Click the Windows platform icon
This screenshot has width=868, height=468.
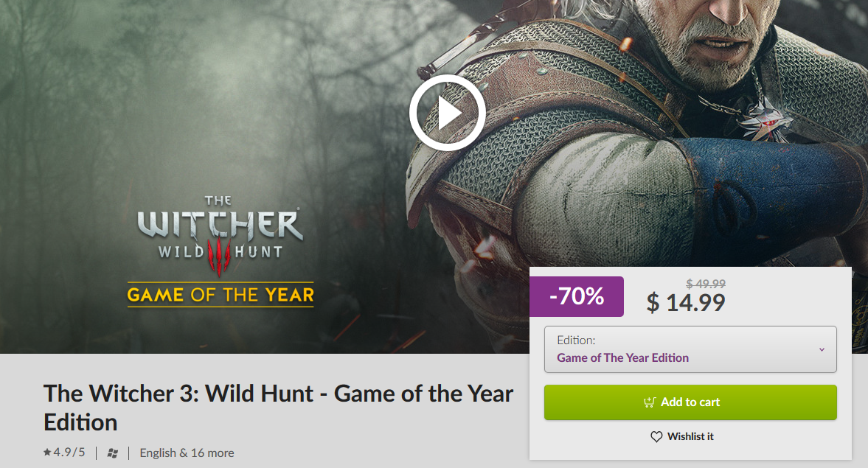pos(112,453)
